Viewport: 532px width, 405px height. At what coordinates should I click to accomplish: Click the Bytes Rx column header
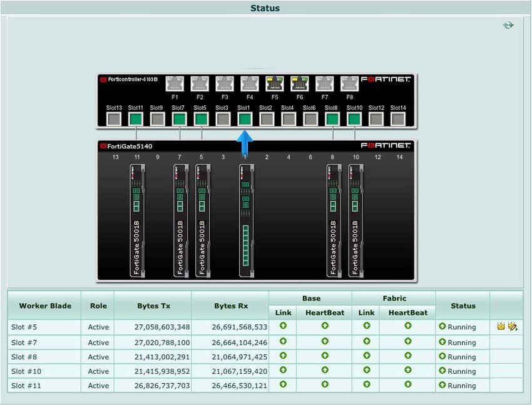pos(231,305)
